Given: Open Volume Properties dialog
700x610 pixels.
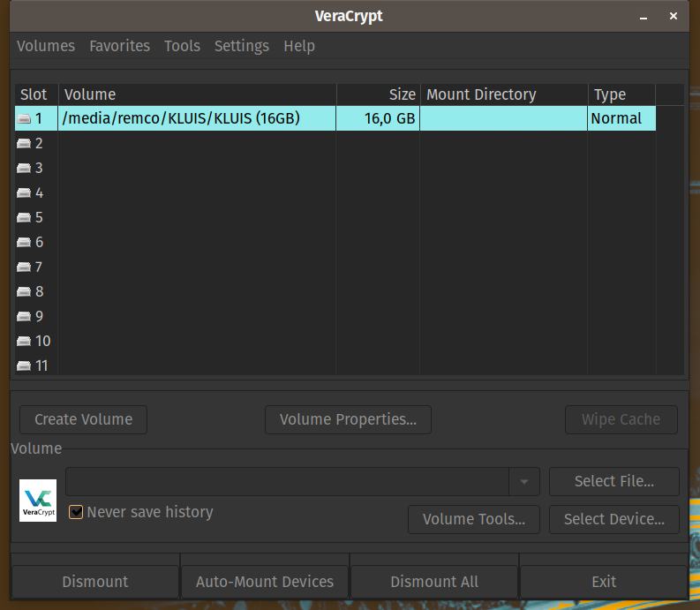Looking at the screenshot, I should 348,419.
